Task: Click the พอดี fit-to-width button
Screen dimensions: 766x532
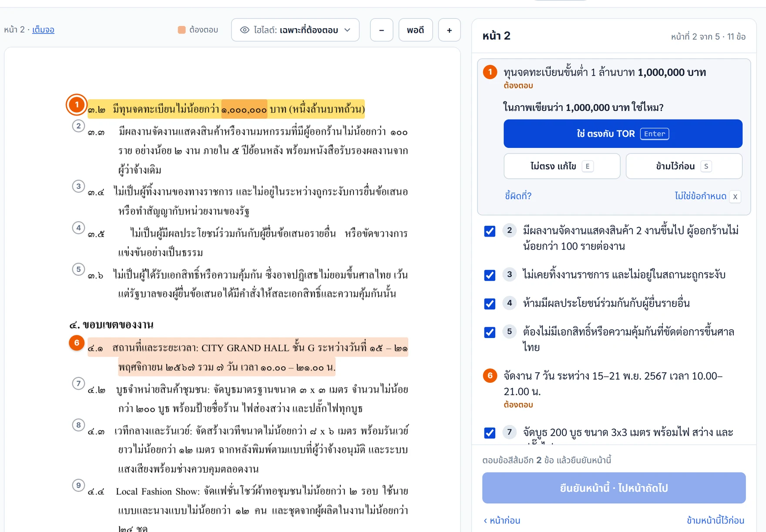Action: pyautogui.click(x=416, y=30)
